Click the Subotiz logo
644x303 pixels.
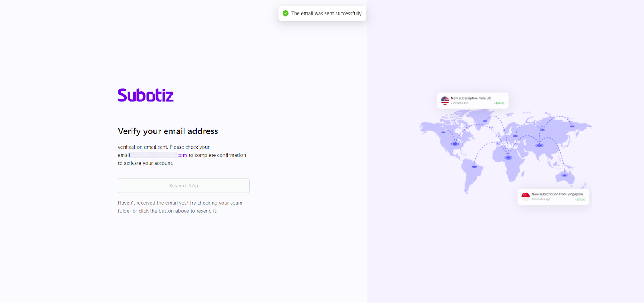click(x=146, y=95)
